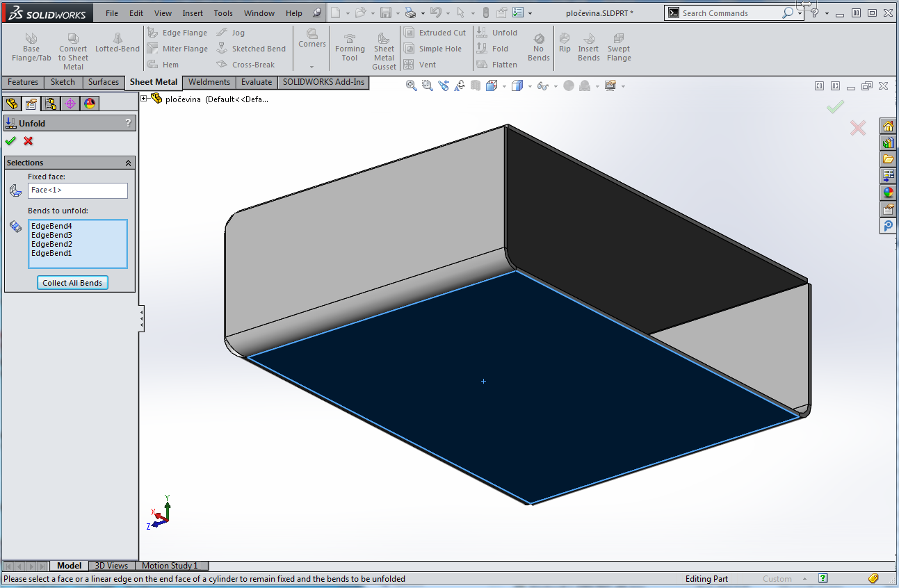Expand the pločevina feature tree node
This screenshot has width=899, height=588.
click(144, 99)
